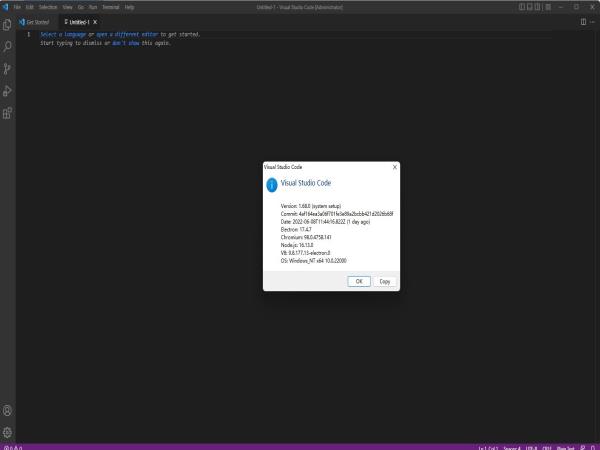This screenshot has height=450, width=600.
Task: Open the Terminal menu
Action: 111,7
